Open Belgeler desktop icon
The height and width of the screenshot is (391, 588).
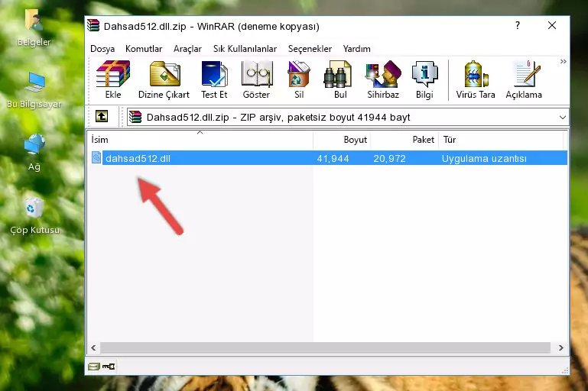pyautogui.click(x=34, y=27)
